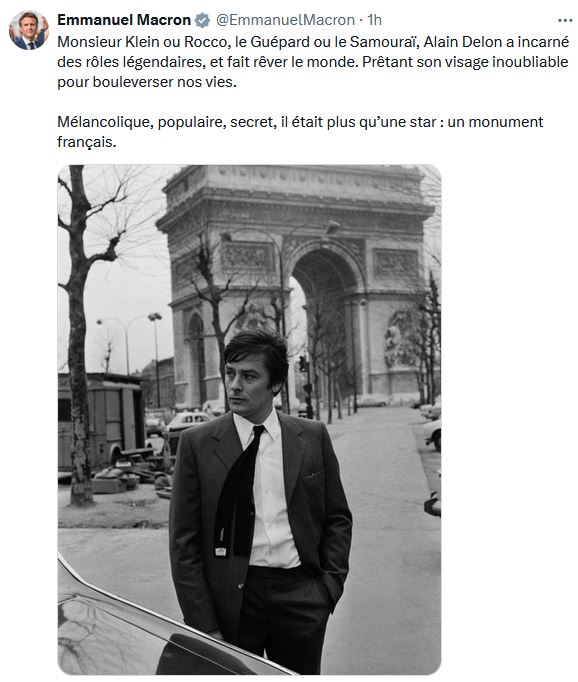Screen dimensions: 578x682
Task: Open the three-dot more options menu
Action: coord(565,20)
